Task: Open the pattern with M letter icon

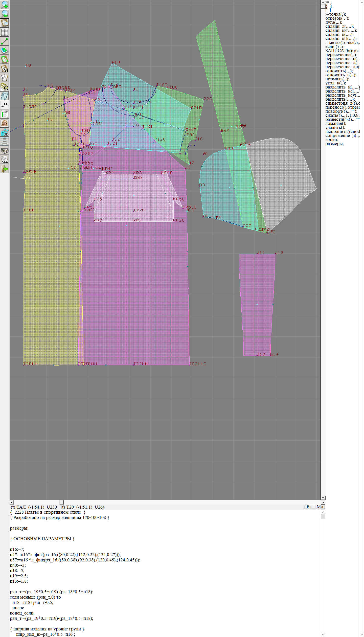Action: click(x=5, y=69)
